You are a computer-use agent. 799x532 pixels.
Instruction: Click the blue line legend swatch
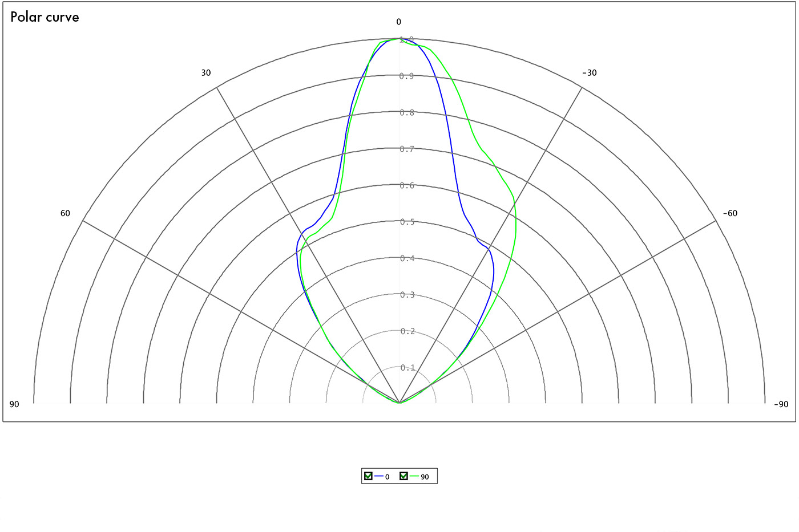coord(378,476)
